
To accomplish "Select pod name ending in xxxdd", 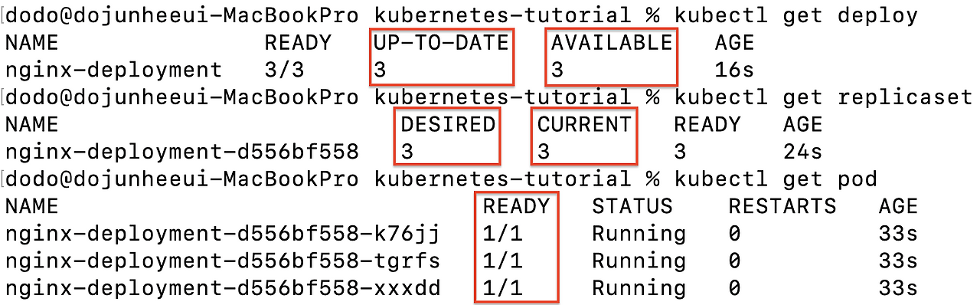I will click(x=222, y=289).
